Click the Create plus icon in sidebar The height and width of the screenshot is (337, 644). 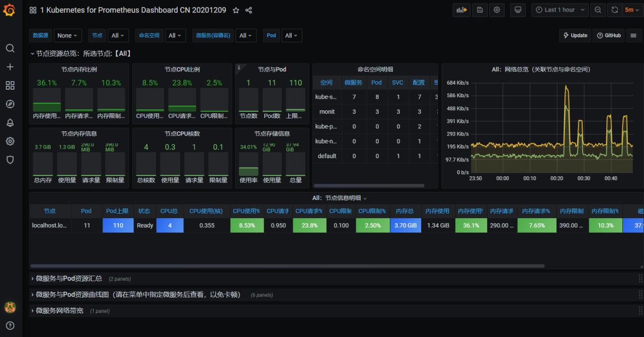tap(10, 67)
